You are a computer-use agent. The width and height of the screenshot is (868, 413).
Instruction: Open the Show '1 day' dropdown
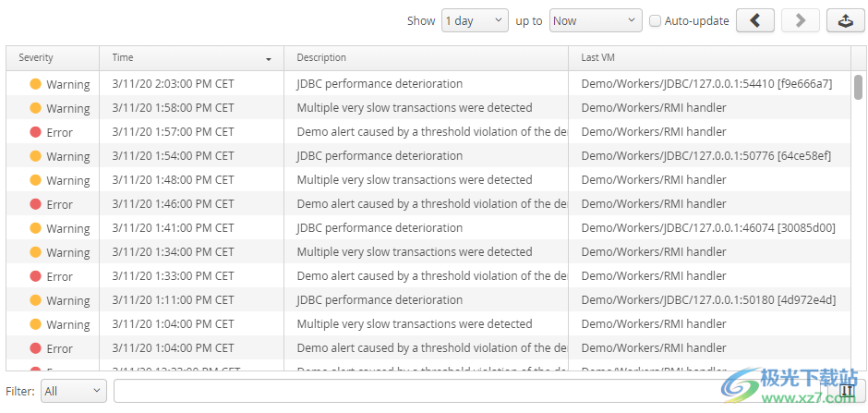(x=475, y=20)
